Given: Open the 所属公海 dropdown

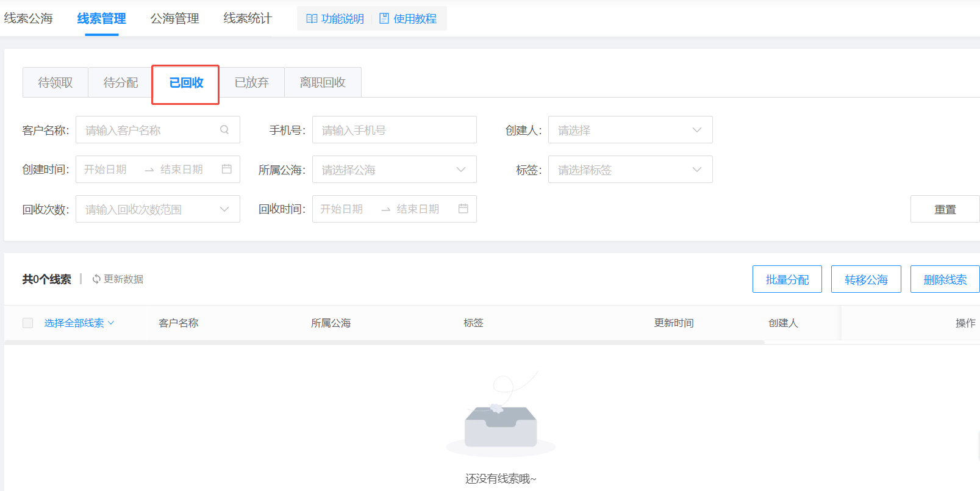Looking at the screenshot, I should 394,170.
